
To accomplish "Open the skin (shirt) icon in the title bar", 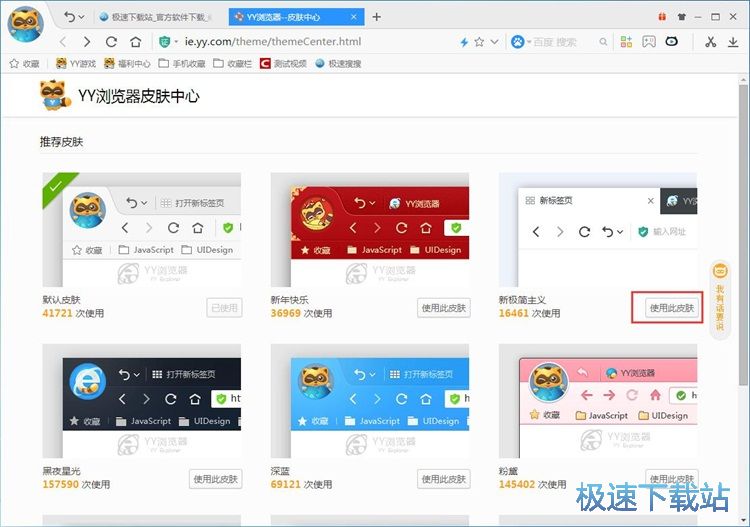I will click(x=682, y=17).
